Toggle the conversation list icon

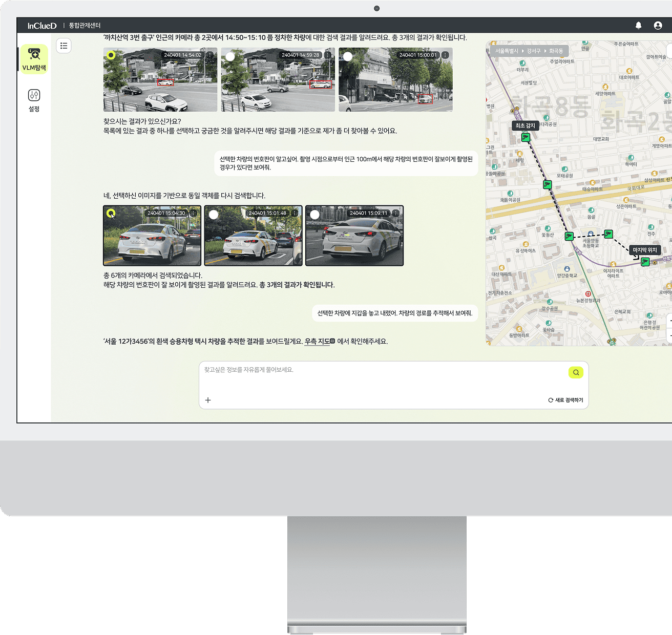click(64, 46)
